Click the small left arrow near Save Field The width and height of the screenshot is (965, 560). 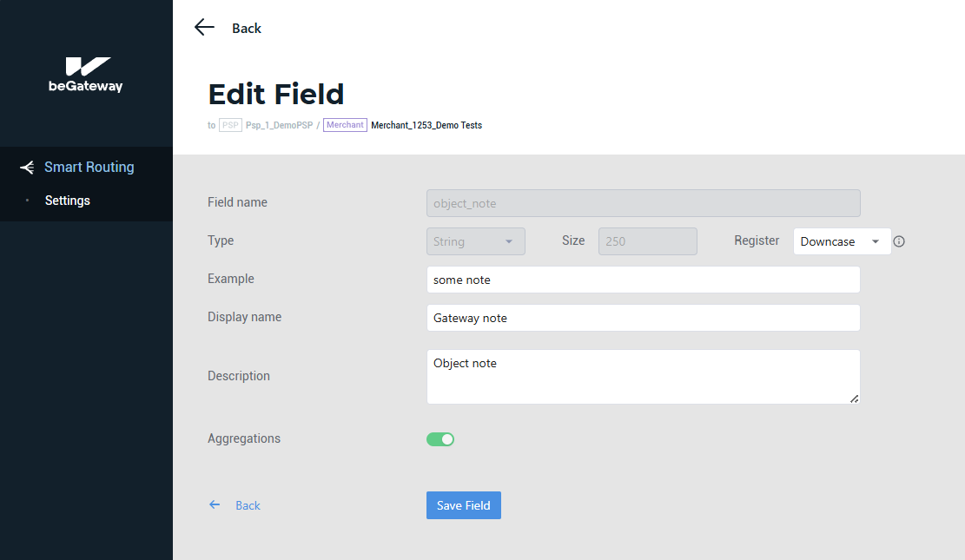(x=215, y=504)
